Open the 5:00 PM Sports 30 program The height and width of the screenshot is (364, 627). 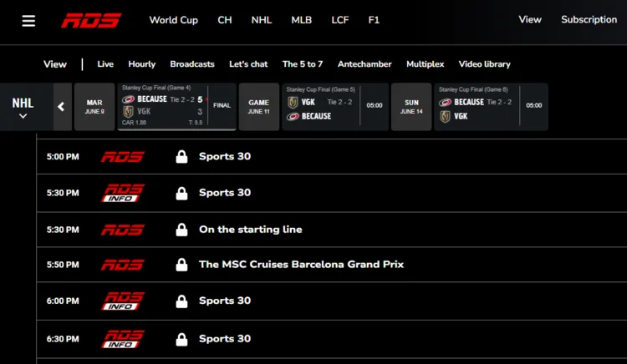(x=225, y=156)
